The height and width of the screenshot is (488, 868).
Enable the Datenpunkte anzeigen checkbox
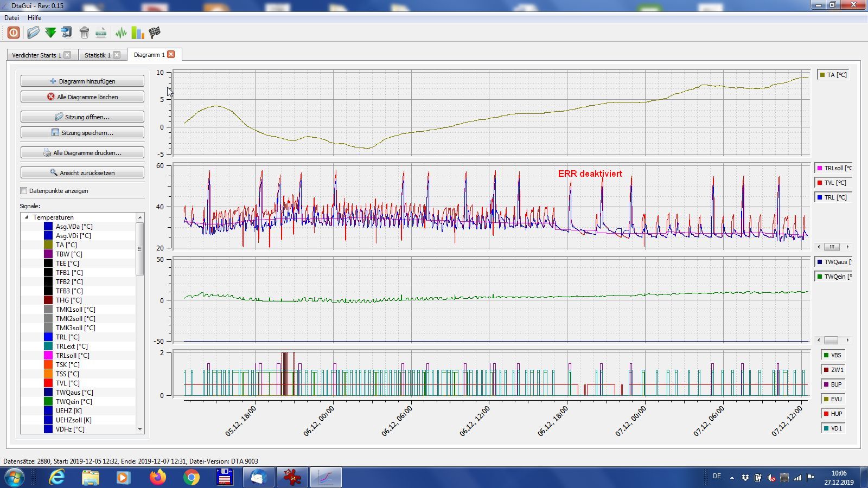pyautogui.click(x=24, y=191)
